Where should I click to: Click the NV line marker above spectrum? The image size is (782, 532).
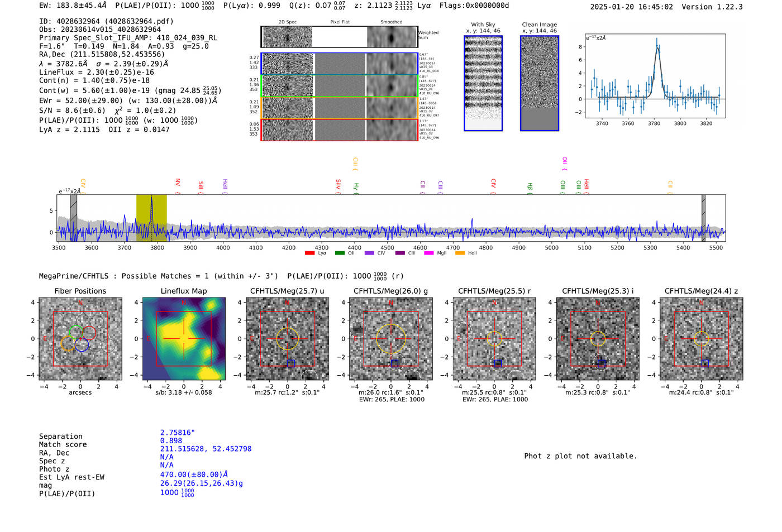tap(178, 186)
